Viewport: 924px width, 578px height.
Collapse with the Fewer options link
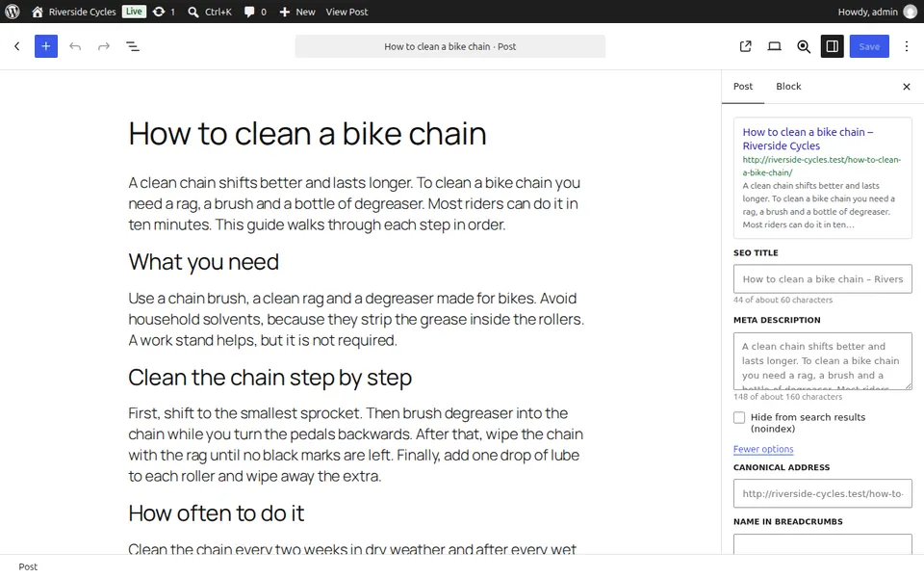(763, 449)
